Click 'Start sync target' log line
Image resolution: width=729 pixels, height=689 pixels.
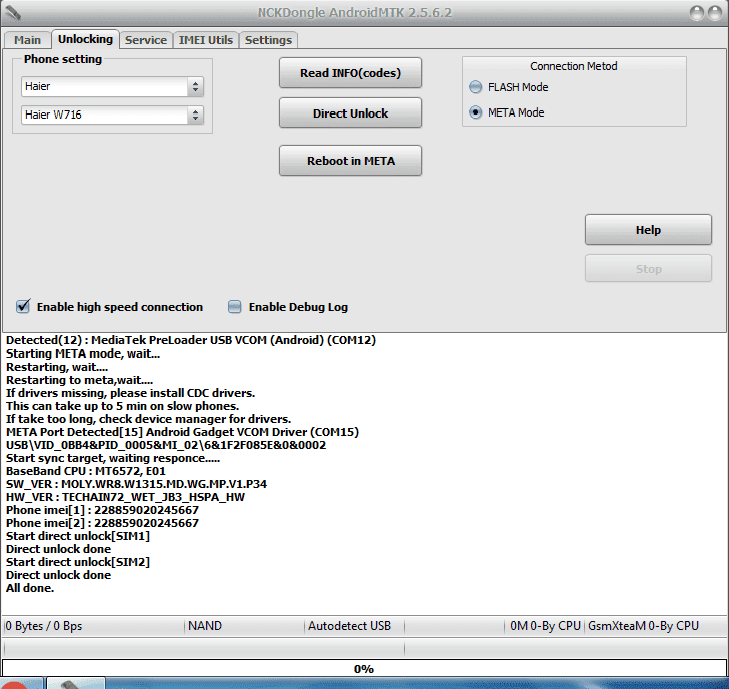[x=113, y=458]
